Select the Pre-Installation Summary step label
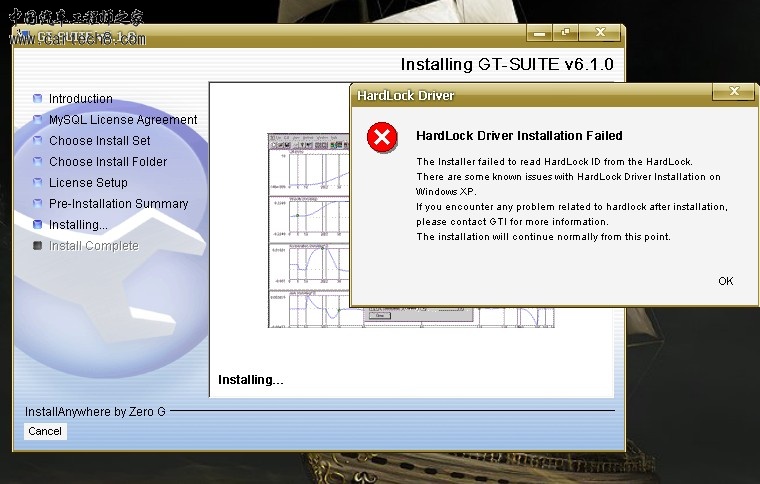Viewport: 760px width, 484px height. click(x=119, y=204)
